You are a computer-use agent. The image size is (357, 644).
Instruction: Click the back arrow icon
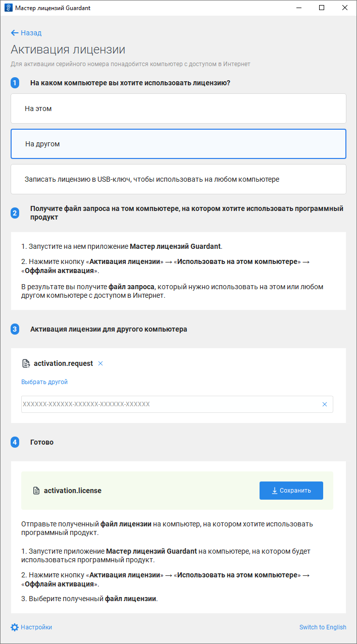click(x=15, y=33)
